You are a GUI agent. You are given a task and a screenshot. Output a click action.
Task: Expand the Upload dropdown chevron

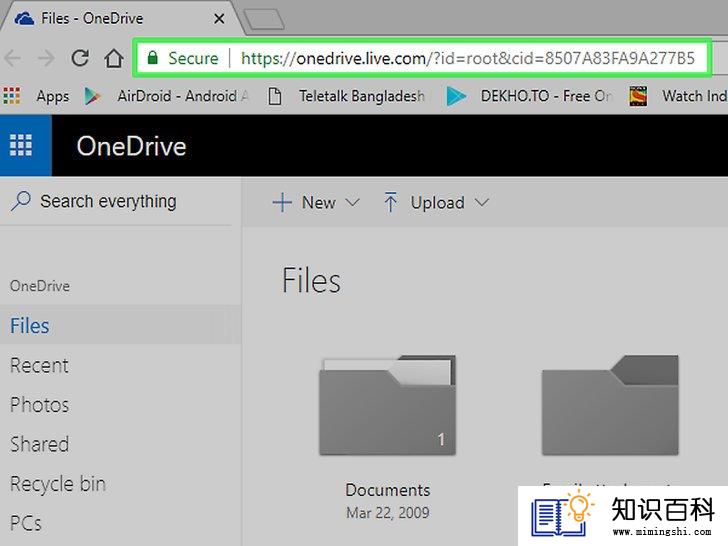[x=482, y=202]
